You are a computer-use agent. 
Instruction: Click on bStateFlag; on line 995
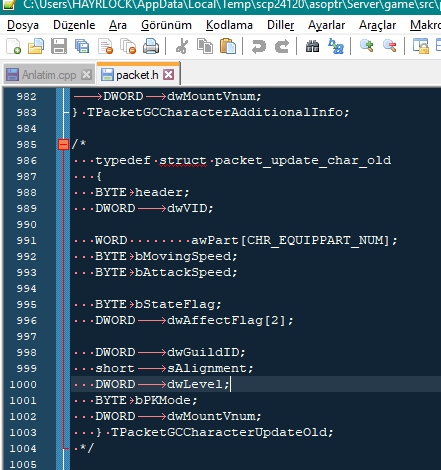[x=178, y=304]
